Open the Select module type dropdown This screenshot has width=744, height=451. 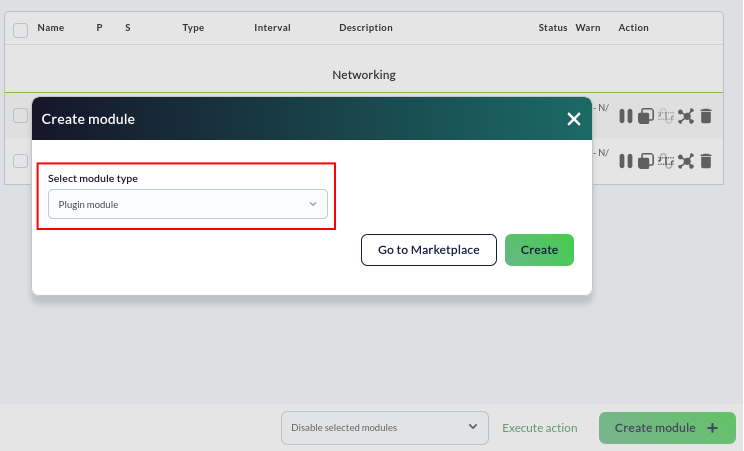(187, 204)
